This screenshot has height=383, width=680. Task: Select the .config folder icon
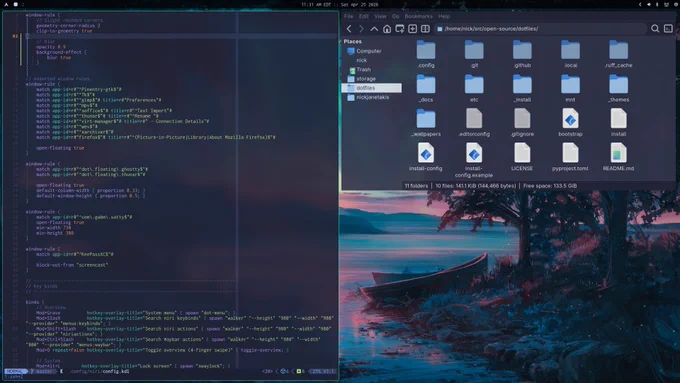pyautogui.click(x=426, y=50)
